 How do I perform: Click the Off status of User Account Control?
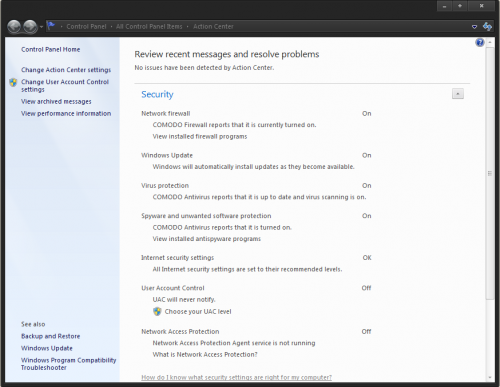click(366, 288)
